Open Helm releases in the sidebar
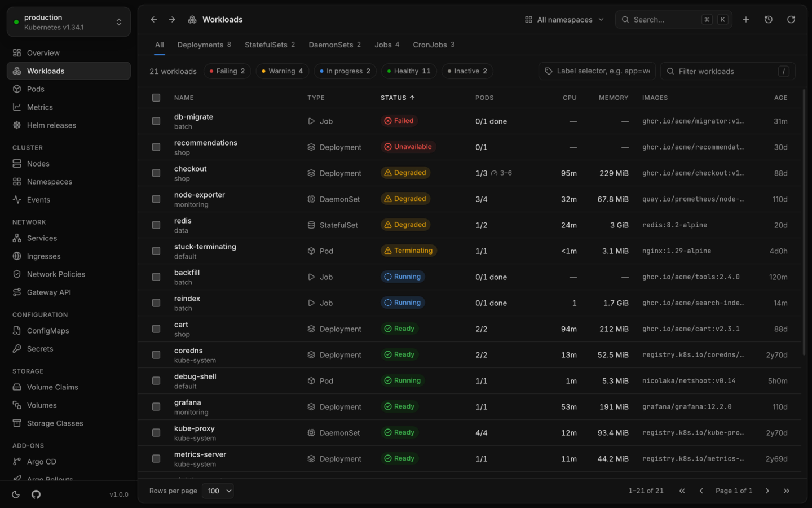 (69, 125)
